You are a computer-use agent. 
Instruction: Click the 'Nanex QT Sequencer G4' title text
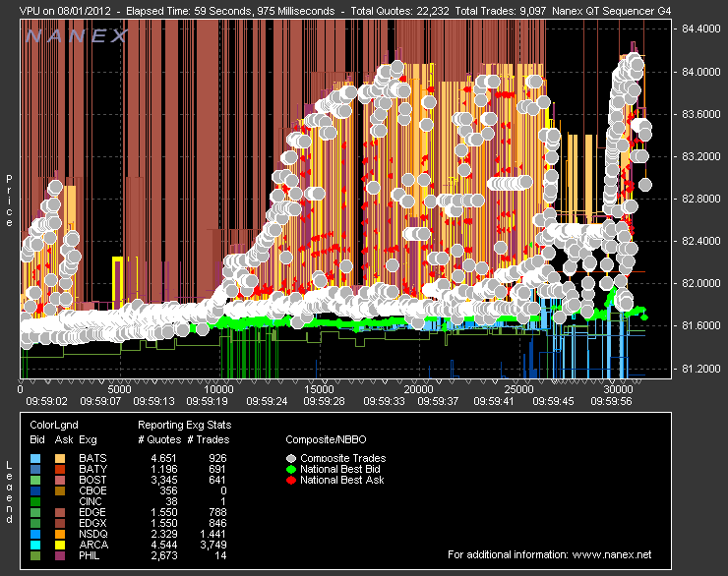pyautogui.click(x=612, y=11)
